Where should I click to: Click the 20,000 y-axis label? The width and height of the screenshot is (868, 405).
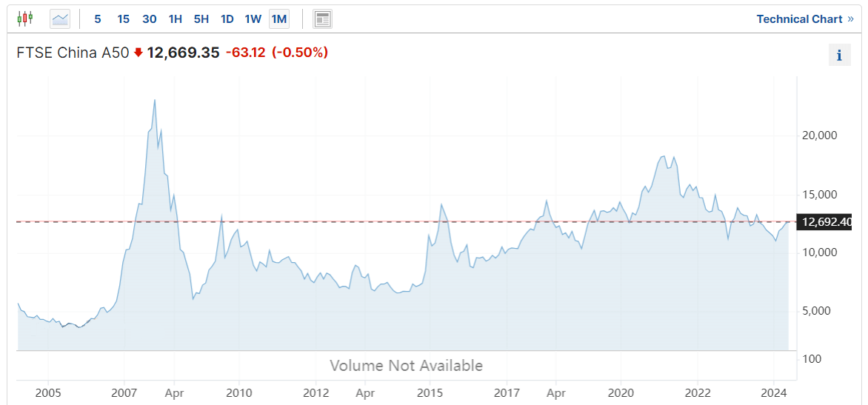point(819,136)
